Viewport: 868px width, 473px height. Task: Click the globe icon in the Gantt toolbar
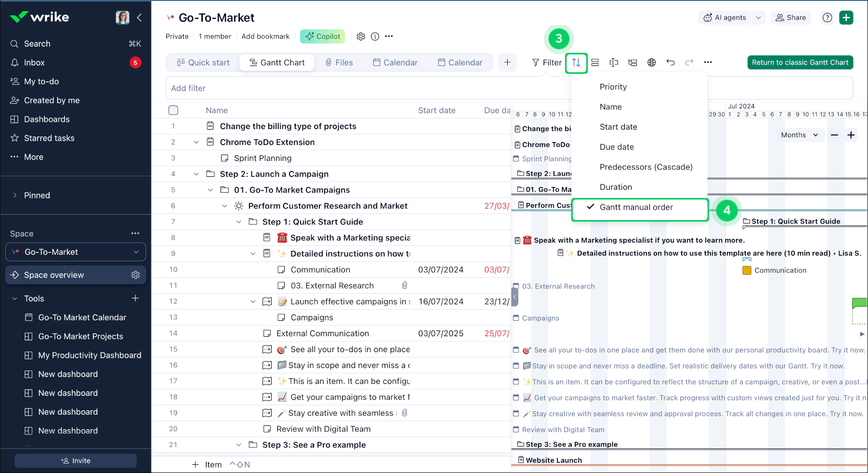point(652,62)
